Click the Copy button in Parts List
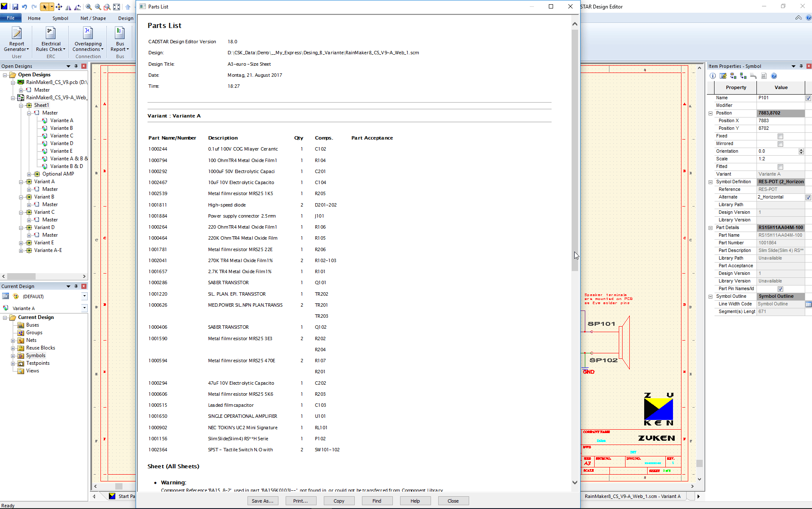The height and width of the screenshot is (509, 812). coord(339,501)
